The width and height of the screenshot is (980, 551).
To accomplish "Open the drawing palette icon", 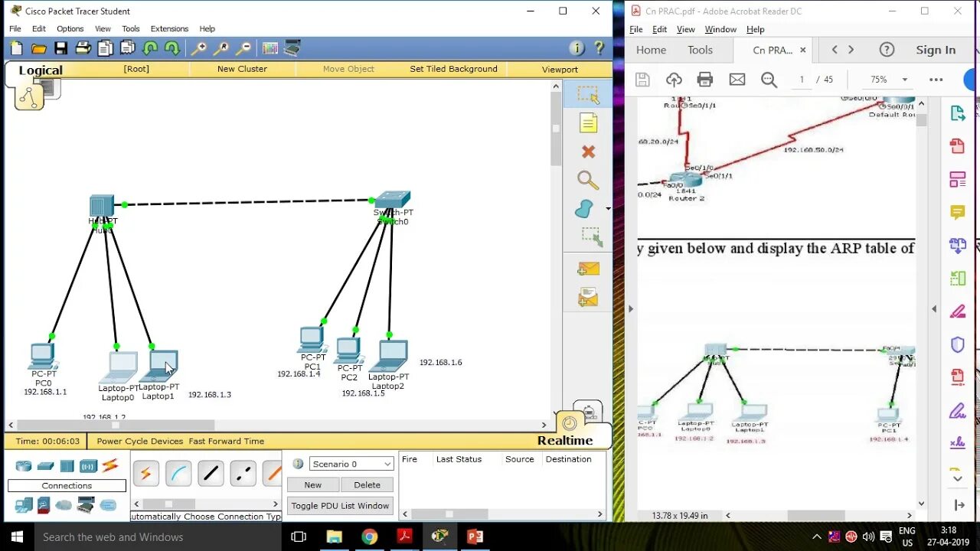I will click(269, 48).
